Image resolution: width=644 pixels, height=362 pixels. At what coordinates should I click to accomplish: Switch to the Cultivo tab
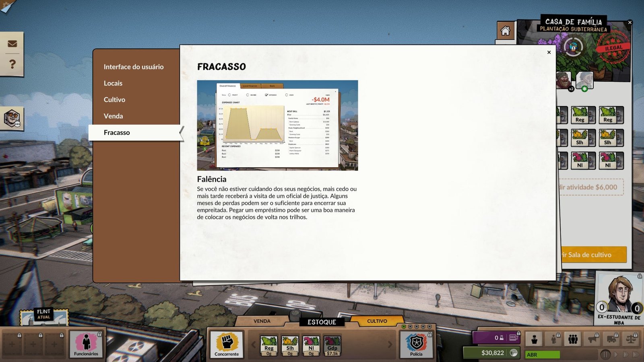[377, 321]
